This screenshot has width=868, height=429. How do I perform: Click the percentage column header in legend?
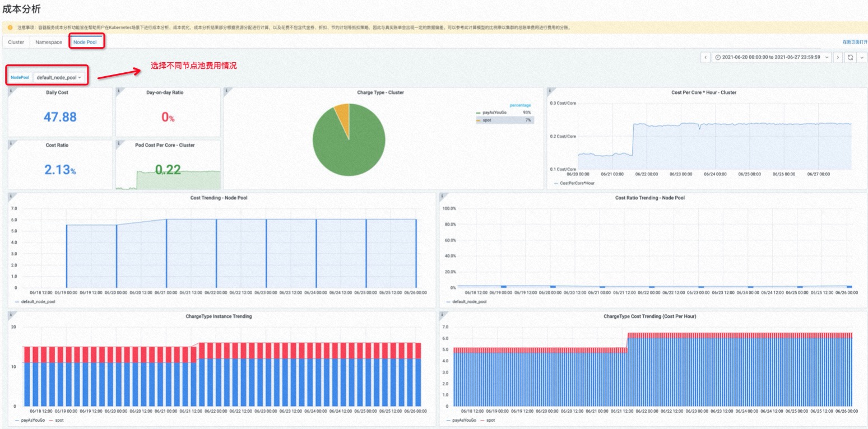point(520,105)
